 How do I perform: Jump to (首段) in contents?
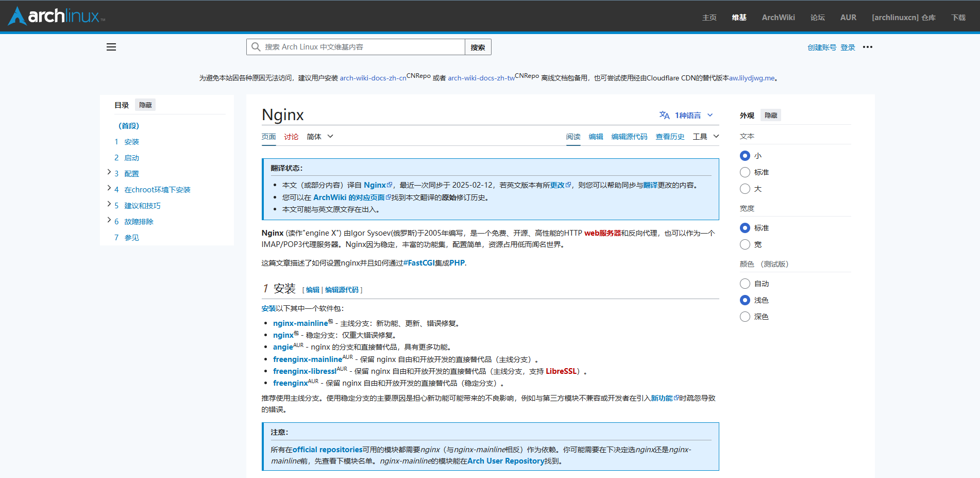[x=129, y=126]
